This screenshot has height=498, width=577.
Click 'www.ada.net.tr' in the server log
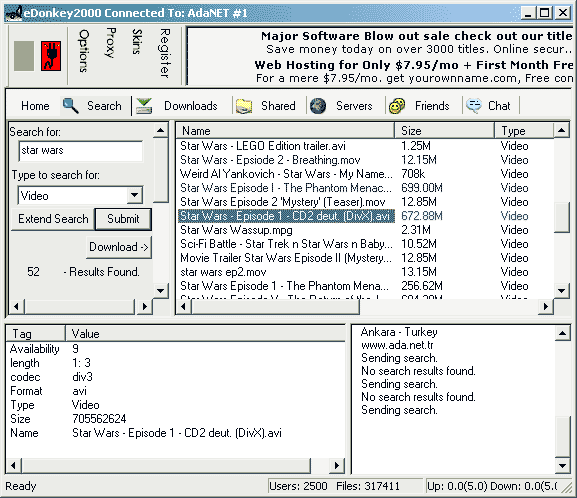pyautogui.click(x=397, y=345)
